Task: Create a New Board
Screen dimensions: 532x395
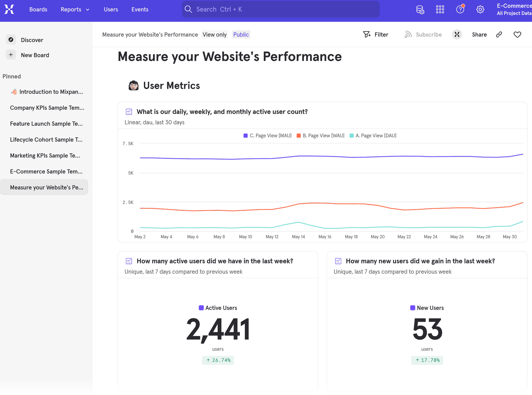Action: (x=35, y=55)
